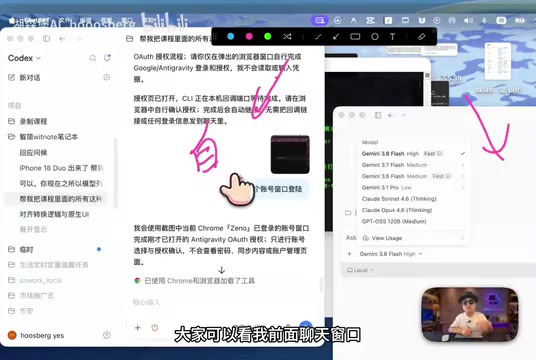
Task: Select the 帮我把课程里面的所有这 conversation
Action: pyautogui.click(x=62, y=199)
